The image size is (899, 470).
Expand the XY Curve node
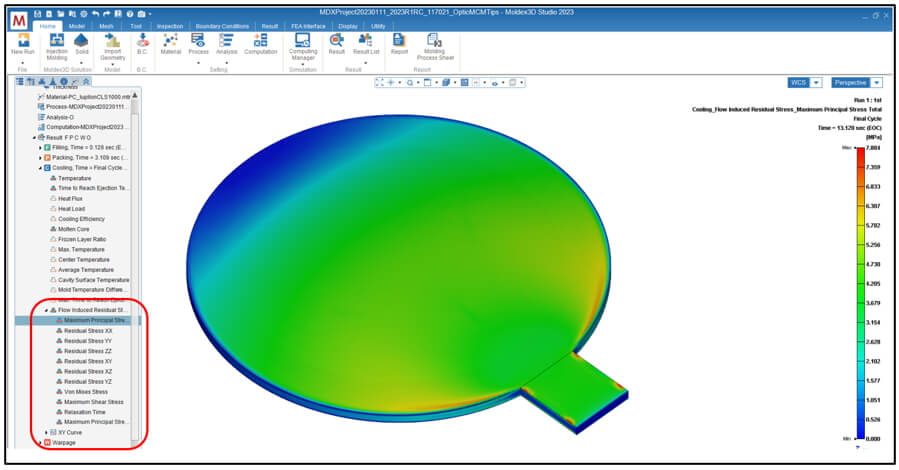(x=46, y=433)
